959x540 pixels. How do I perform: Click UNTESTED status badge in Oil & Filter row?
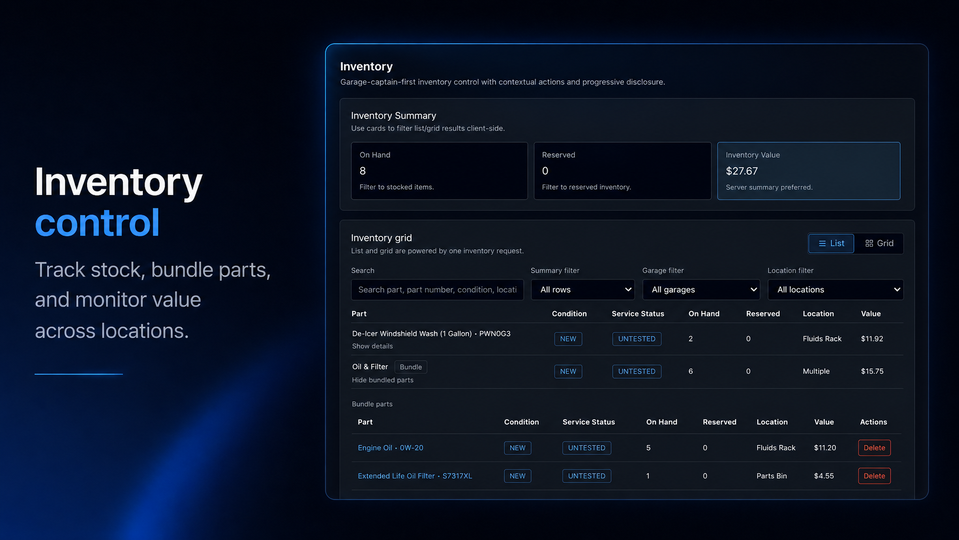pyautogui.click(x=637, y=371)
